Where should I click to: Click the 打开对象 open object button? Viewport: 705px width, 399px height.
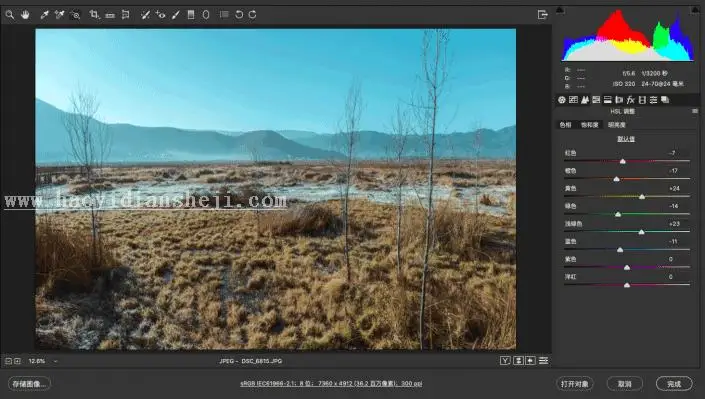[575, 384]
